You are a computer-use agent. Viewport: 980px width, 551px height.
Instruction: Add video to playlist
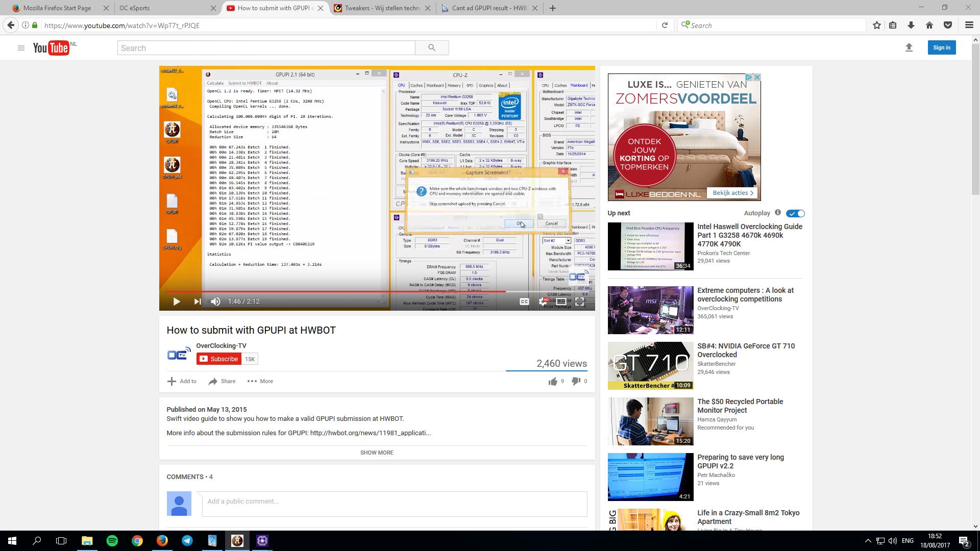182,381
